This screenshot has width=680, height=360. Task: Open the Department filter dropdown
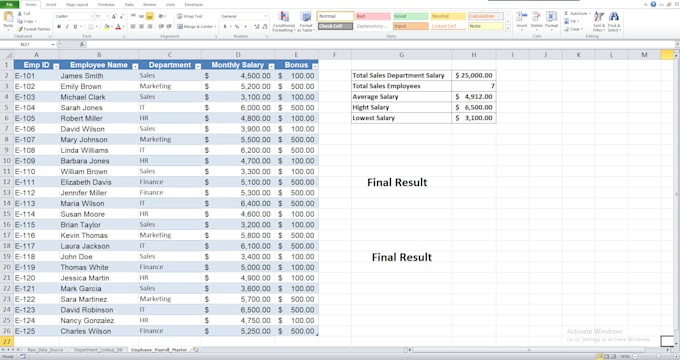(198, 66)
